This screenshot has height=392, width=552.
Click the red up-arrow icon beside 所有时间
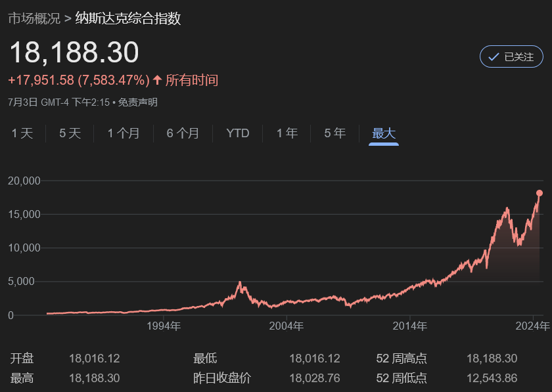(157, 80)
